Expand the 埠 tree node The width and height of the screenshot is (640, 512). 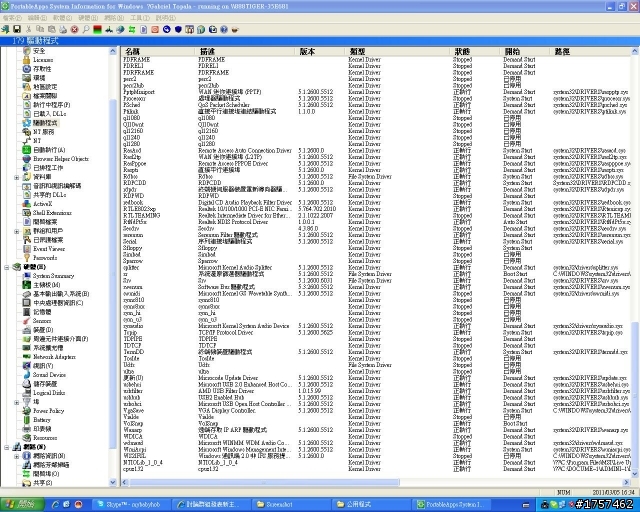[x=16, y=402]
